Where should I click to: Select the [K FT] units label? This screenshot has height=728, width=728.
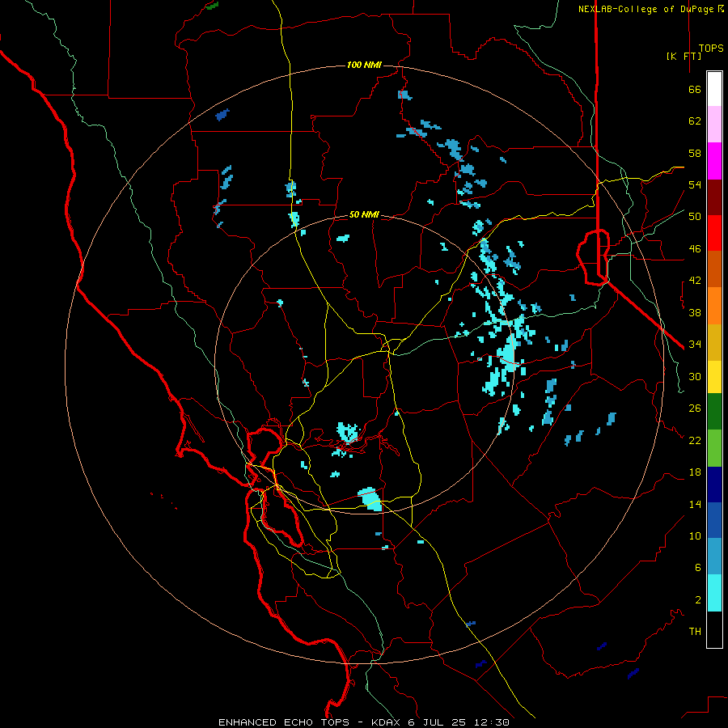click(x=684, y=56)
